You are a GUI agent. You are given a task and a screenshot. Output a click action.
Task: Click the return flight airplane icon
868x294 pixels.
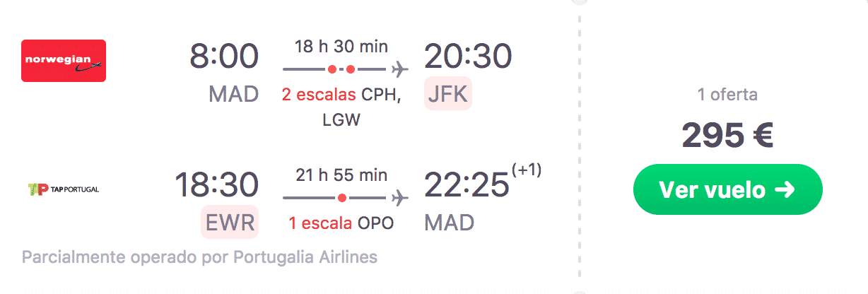click(x=399, y=197)
